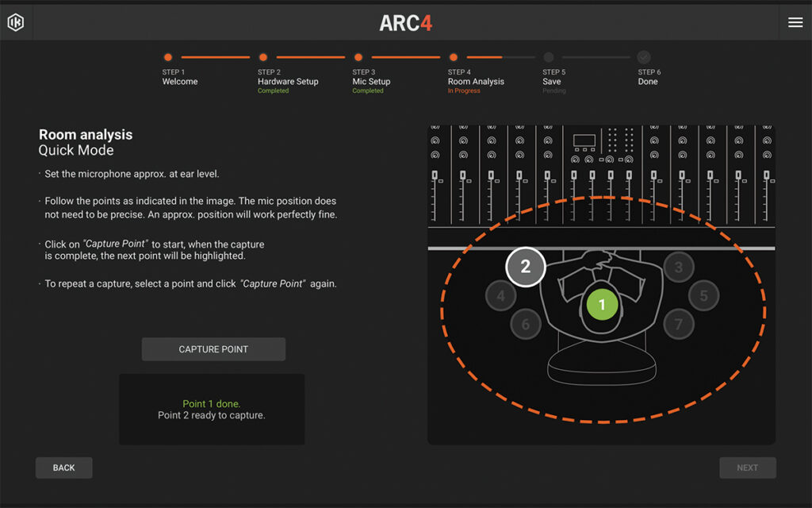Viewport: 812px width, 508px height.
Task: Select the Step 1 Welcome progress dot
Action: (x=168, y=57)
